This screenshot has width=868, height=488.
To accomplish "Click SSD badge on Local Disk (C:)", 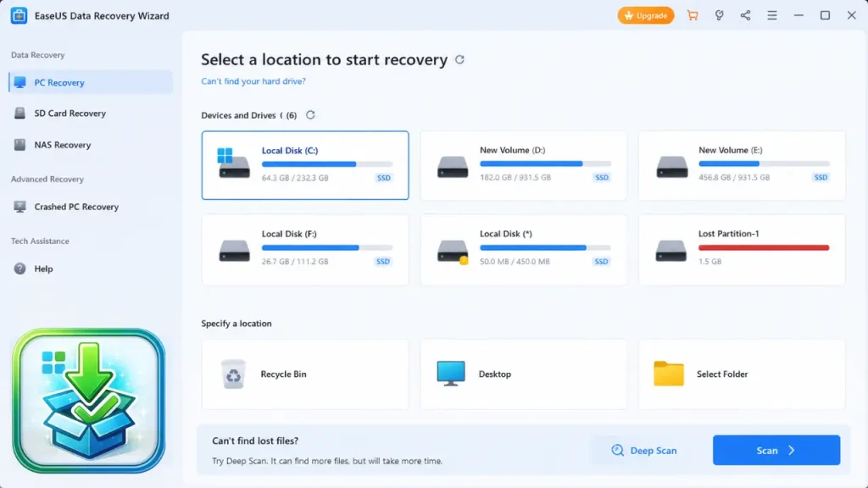I will [x=384, y=178].
